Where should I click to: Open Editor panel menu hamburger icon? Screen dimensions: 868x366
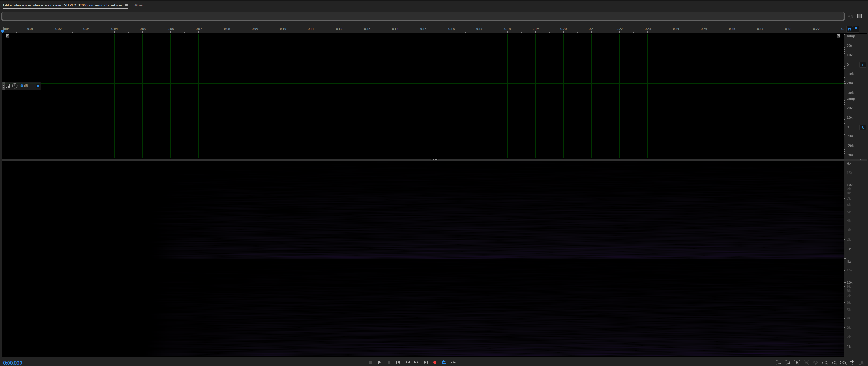[126, 6]
